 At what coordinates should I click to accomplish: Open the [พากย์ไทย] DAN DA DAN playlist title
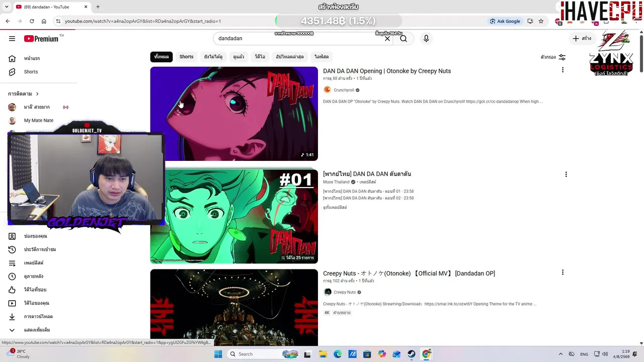click(367, 174)
